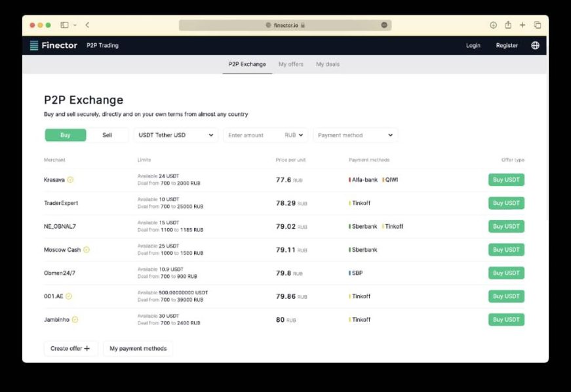Show Safari tab overview icon
The width and height of the screenshot is (571, 392).
pyautogui.click(x=538, y=25)
